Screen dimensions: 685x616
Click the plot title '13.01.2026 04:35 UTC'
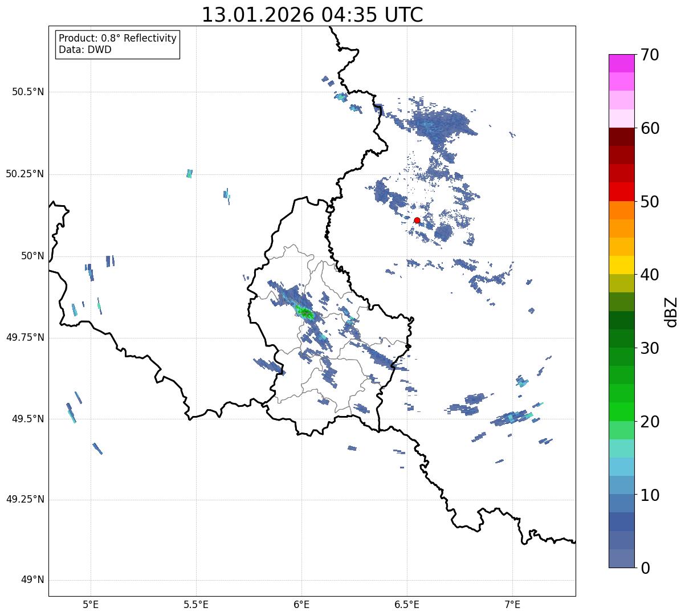[x=312, y=15]
